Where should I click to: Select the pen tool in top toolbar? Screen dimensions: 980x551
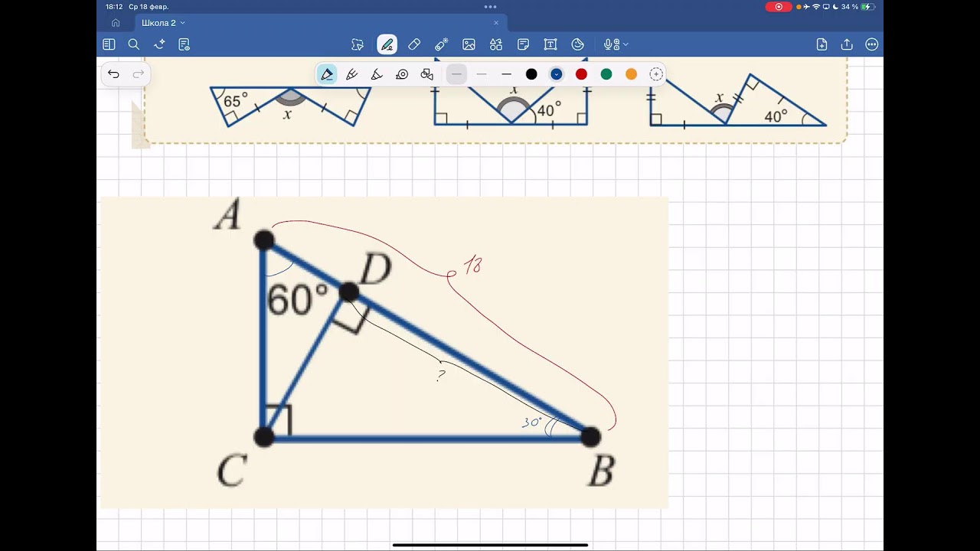pos(387,44)
